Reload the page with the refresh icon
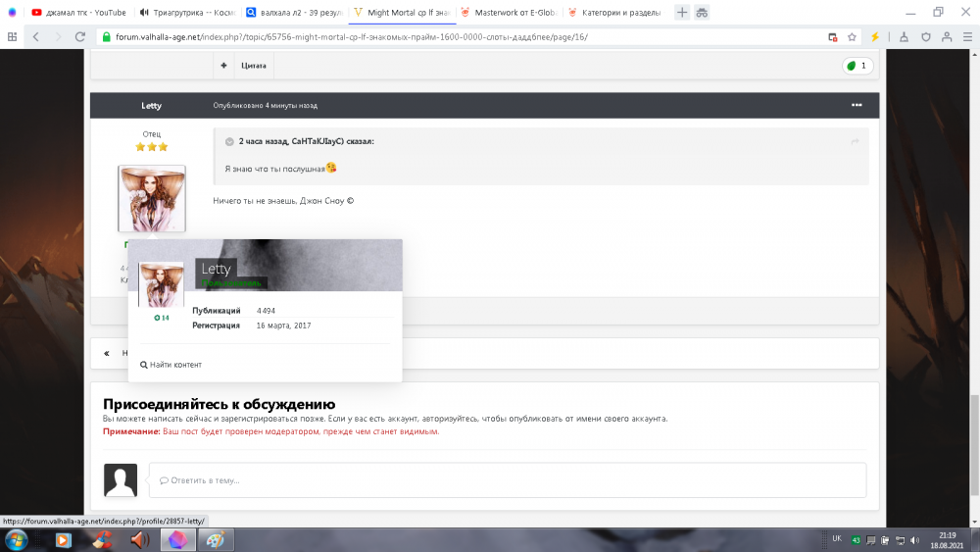This screenshot has height=552, width=980. 83,36
